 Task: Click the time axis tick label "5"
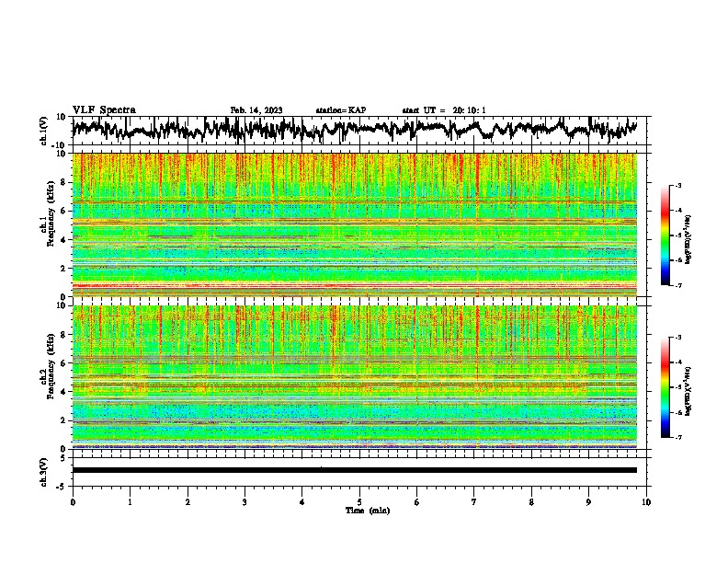359,502
